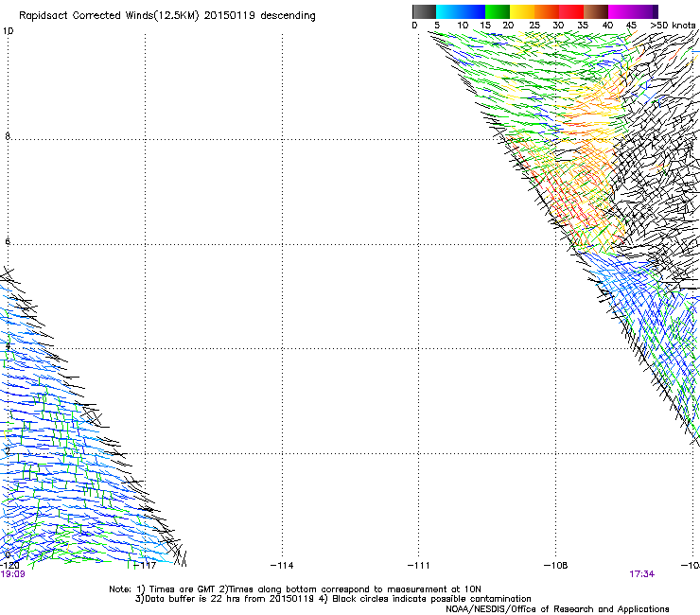Click the purple '17:34' pass time
The image size is (700, 615).
pyautogui.click(x=642, y=574)
